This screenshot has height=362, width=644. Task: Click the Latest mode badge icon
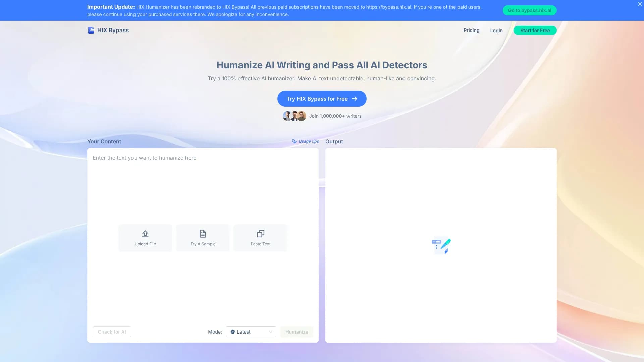click(x=233, y=332)
